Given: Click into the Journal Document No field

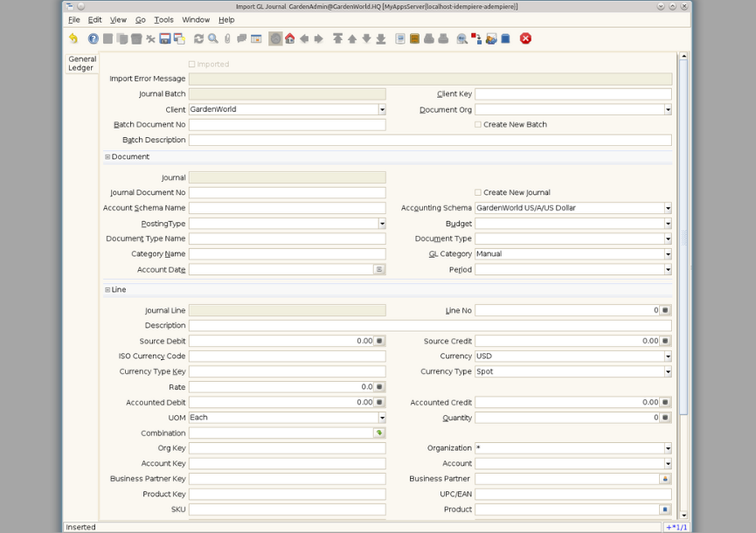Looking at the screenshot, I should [x=288, y=193].
